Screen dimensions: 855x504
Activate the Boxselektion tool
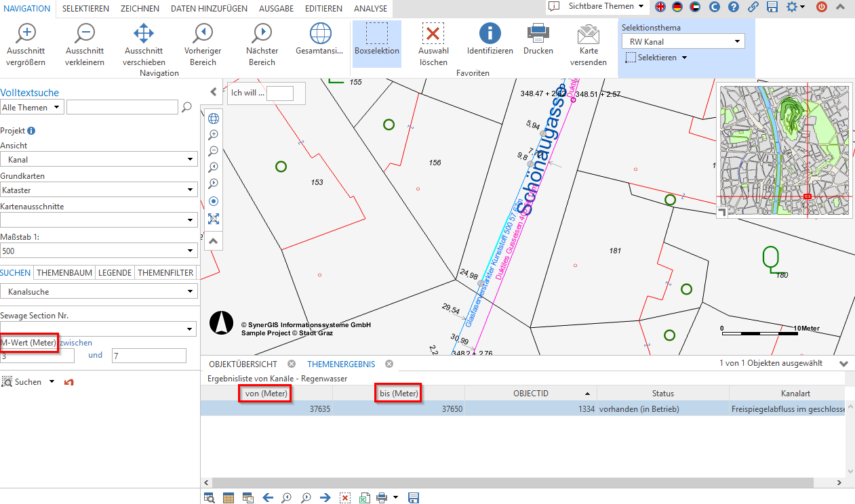[x=377, y=34]
